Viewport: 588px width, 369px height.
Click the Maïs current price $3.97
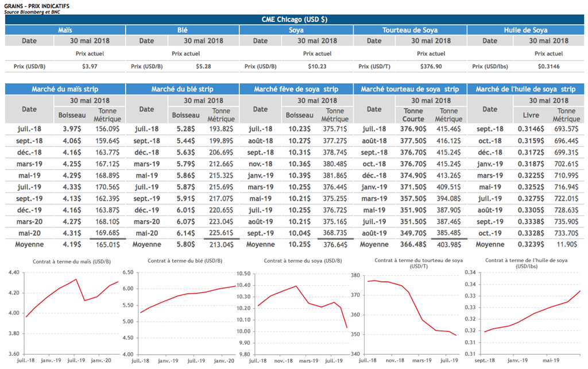(90, 67)
